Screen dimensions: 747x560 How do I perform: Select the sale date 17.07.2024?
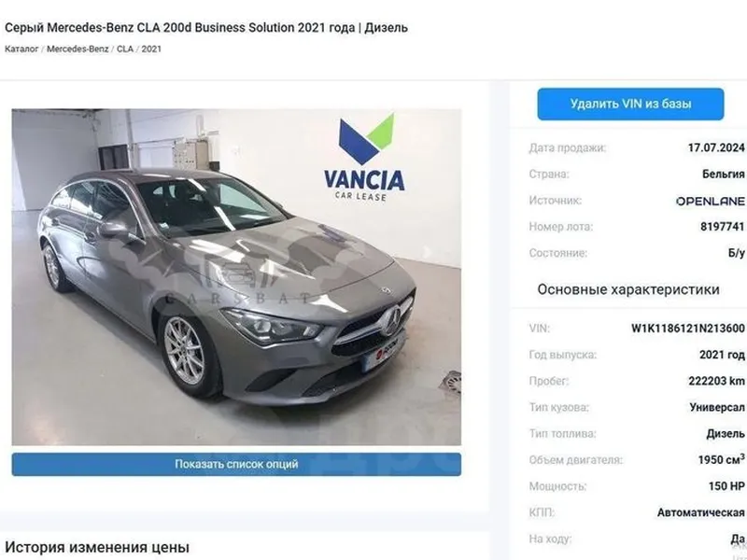tap(716, 147)
